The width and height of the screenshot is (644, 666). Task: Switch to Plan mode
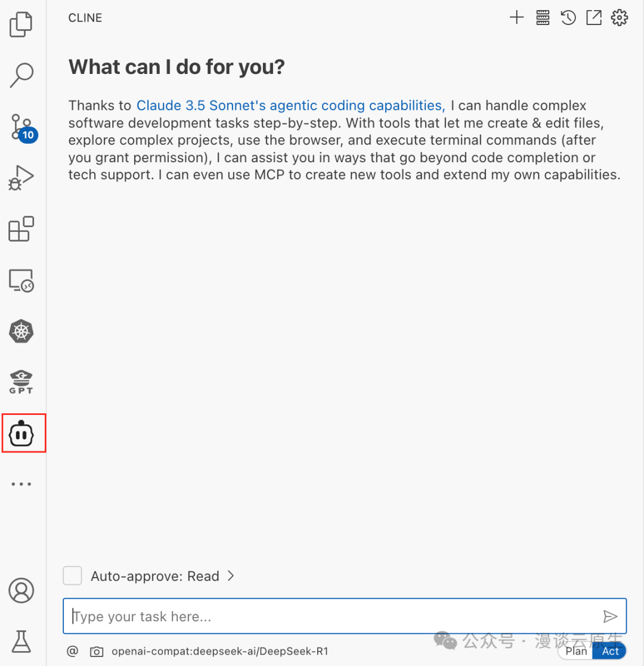[576, 651]
